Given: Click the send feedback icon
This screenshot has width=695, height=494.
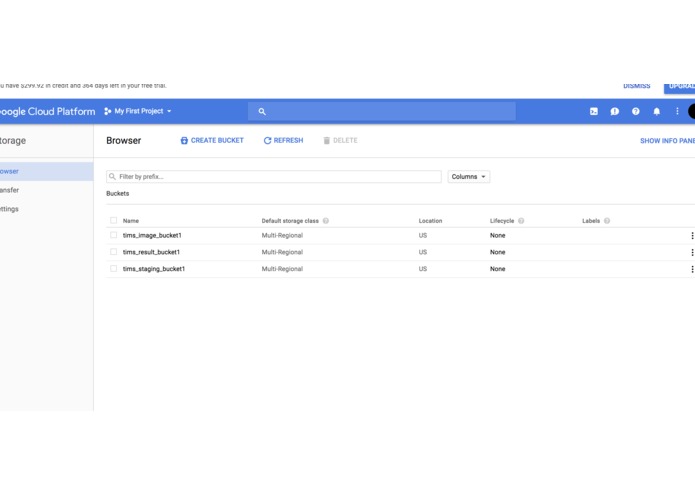Looking at the screenshot, I should 614,112.
